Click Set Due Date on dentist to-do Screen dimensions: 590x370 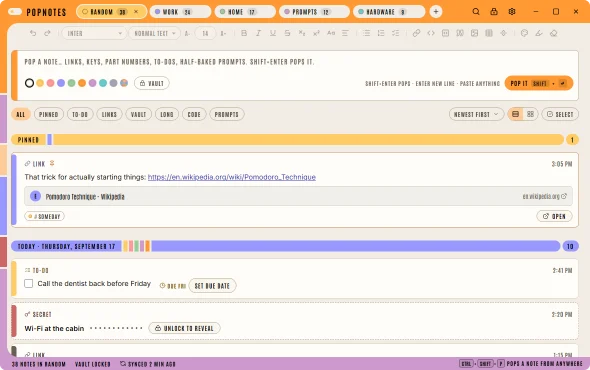[212, 286]
